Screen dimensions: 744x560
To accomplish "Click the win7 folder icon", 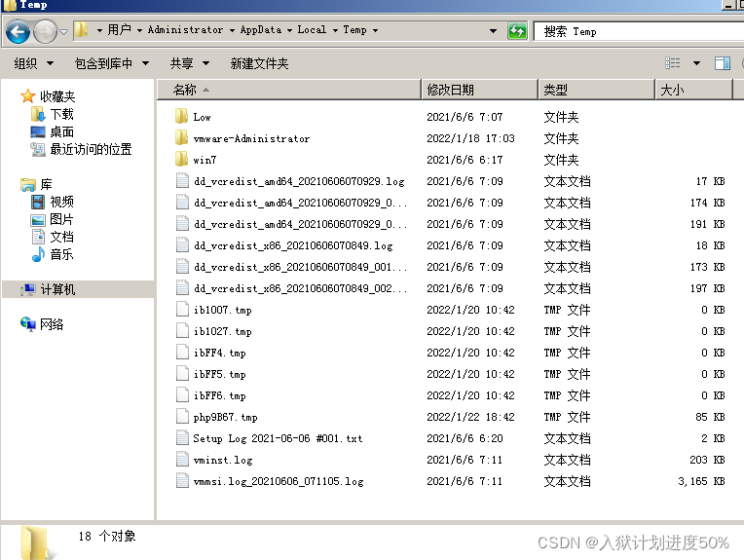I will (182, 159).
